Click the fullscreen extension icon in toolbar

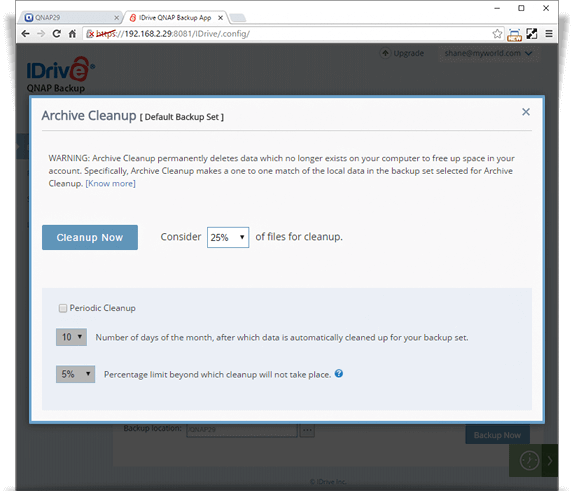pos(532,34)
